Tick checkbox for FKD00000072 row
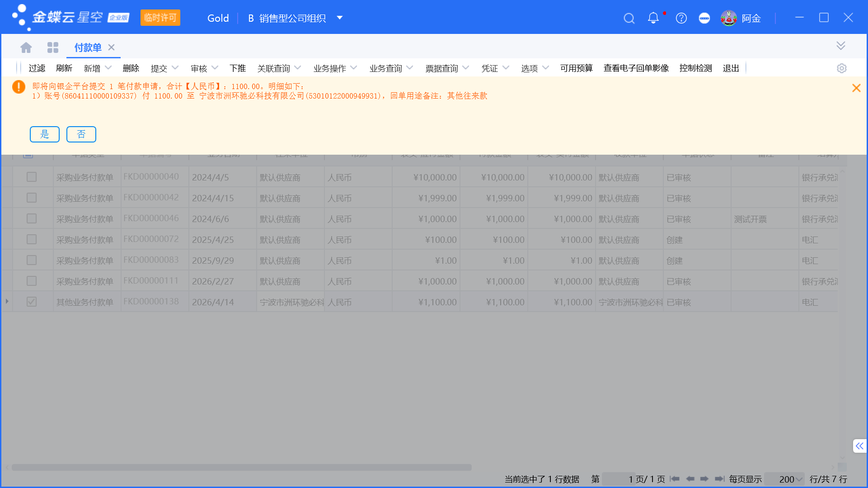868x488 pixels. point(32,239)
